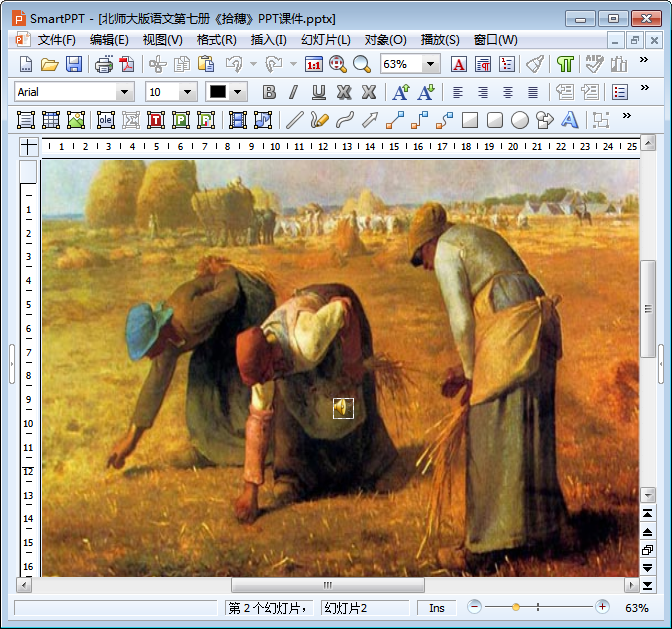The width and height of the screenshot is (672, 629).
Task: Insert an OLE object frame
Action: 105,120
